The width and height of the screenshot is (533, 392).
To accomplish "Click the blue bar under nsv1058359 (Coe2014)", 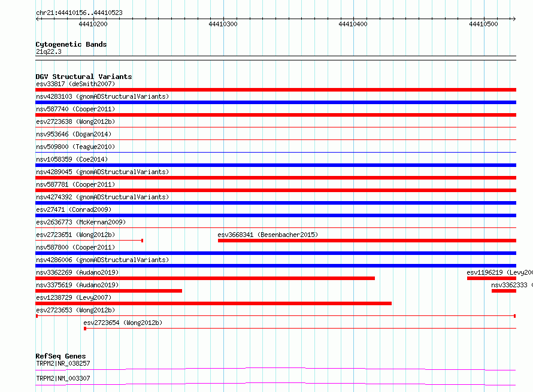I will click(275, 165).
